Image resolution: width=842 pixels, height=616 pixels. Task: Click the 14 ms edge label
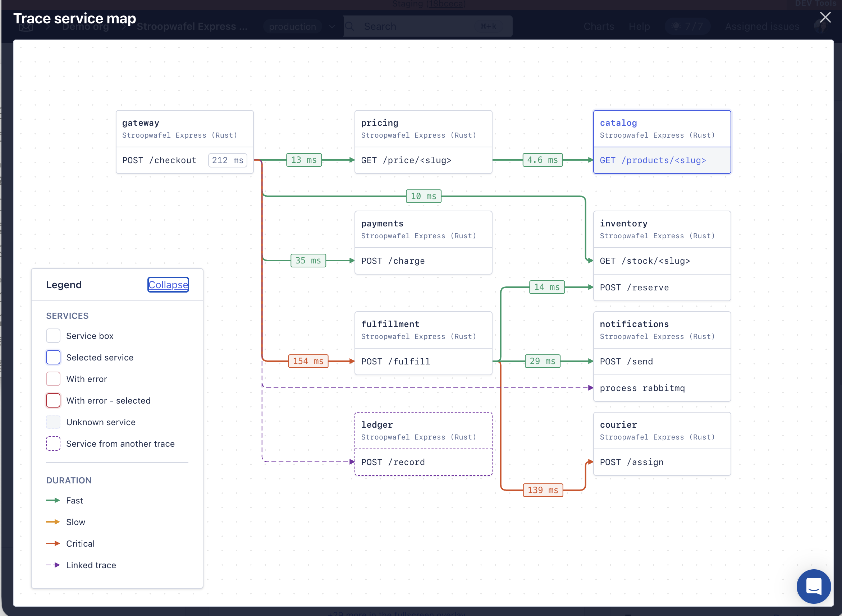coord(547,287)
